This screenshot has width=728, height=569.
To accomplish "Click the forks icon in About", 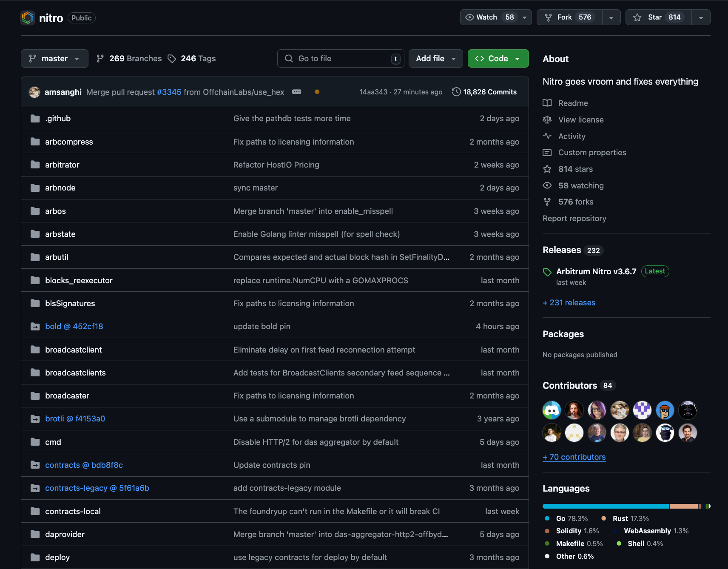I will click(x=547, y=202).
